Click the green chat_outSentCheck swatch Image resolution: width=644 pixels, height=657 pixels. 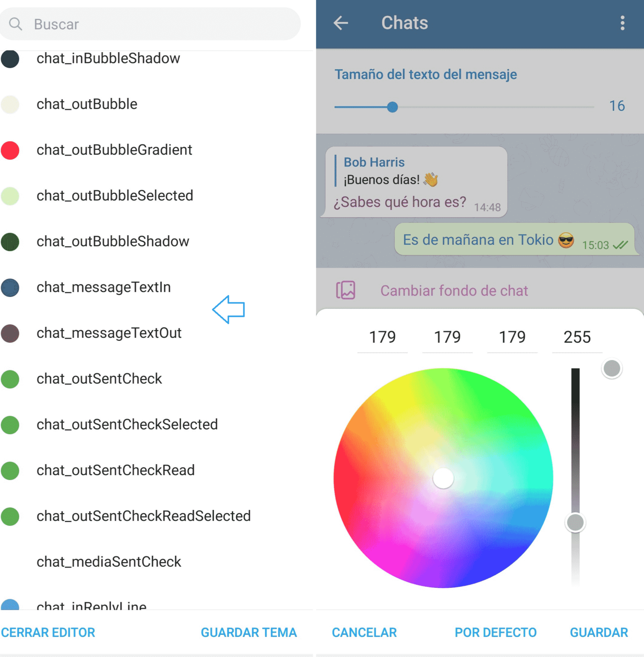10,379
